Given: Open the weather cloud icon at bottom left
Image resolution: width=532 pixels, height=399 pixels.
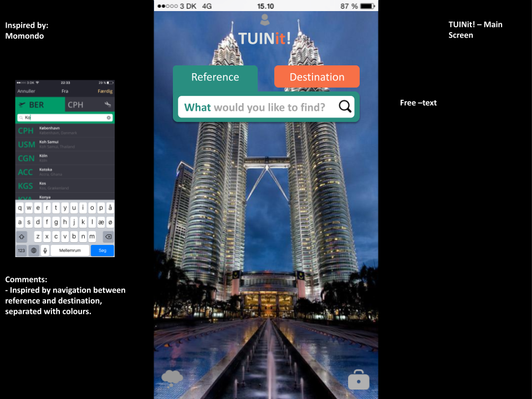Looking at the screenshot, I should point(172,377).
